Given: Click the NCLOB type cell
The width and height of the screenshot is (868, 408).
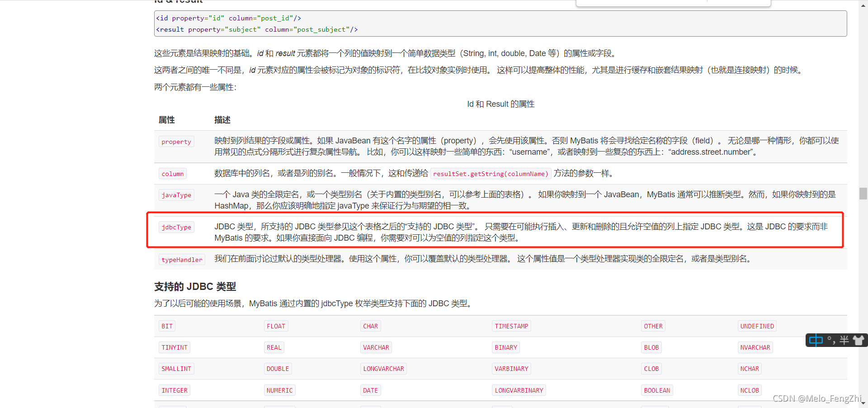Looking at the screenshot, I should point(750,390).
